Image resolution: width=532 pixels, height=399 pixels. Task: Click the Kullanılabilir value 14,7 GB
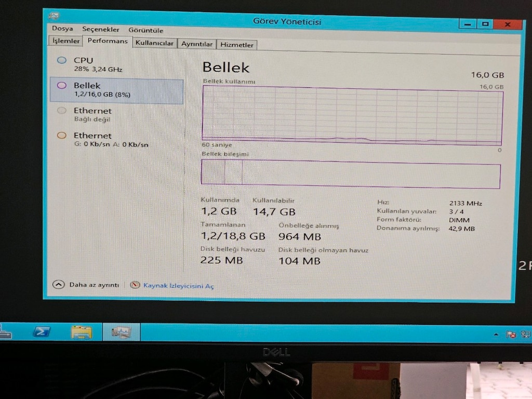coord(274,212)
